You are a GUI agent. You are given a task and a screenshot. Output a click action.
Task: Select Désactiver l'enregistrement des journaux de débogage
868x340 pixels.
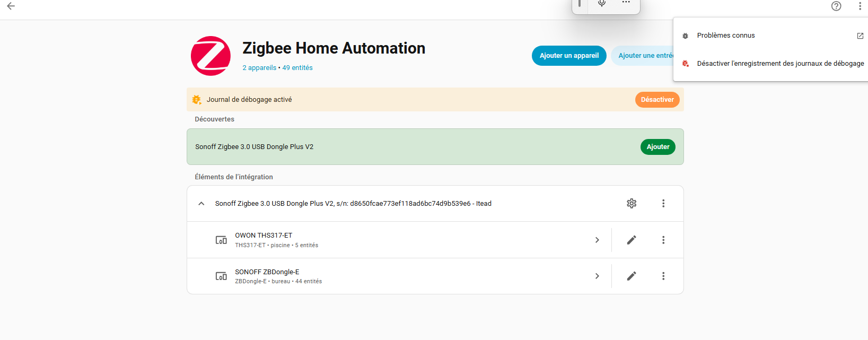(x=780, y=64)
